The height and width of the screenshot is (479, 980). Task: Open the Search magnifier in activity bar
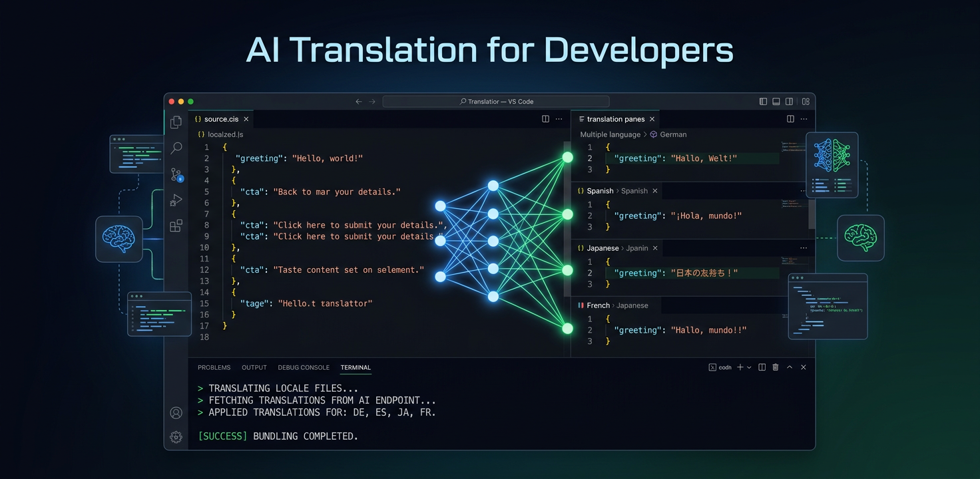[x=176, y=148]
